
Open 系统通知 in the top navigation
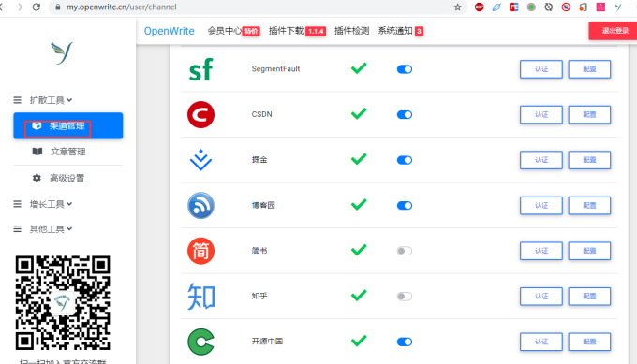point(395,31)
